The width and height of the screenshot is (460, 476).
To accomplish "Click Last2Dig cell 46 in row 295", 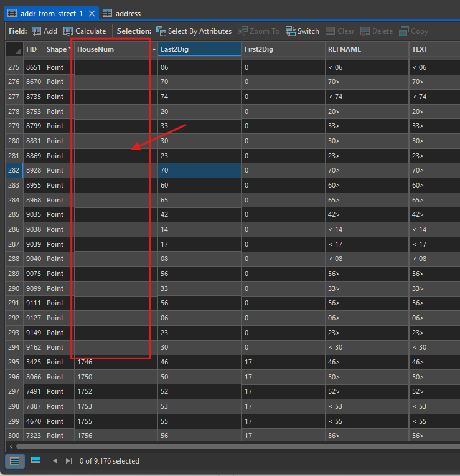I will click(199, 362).
